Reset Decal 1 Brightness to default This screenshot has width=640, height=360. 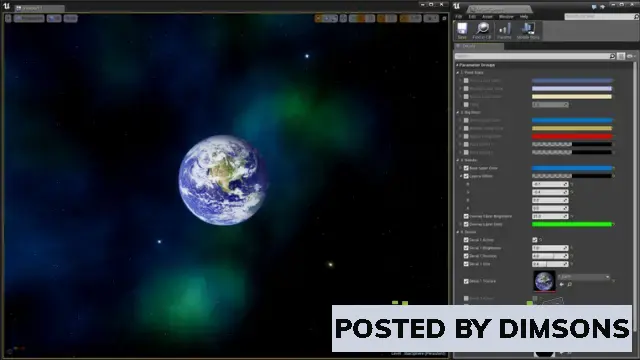pos(572,248)
